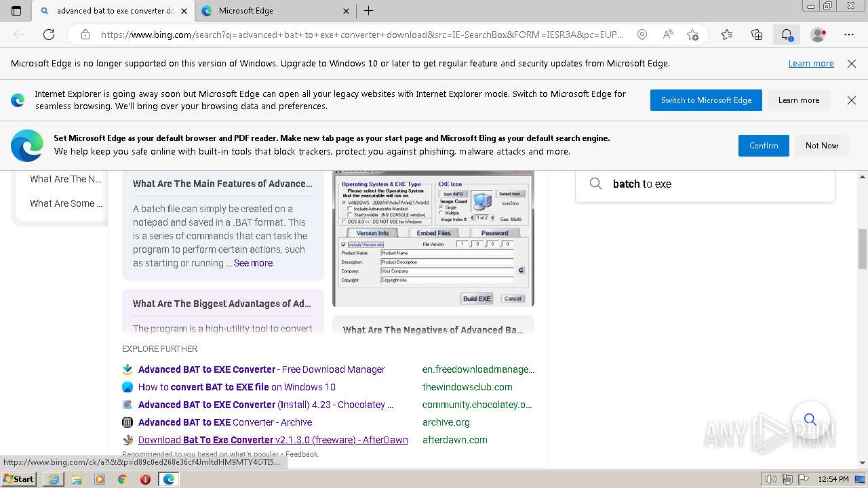The height and width of the screenshot is (488, 868).
Task: Launch Google Chrome from taskbar
Action: coord(122,479)
